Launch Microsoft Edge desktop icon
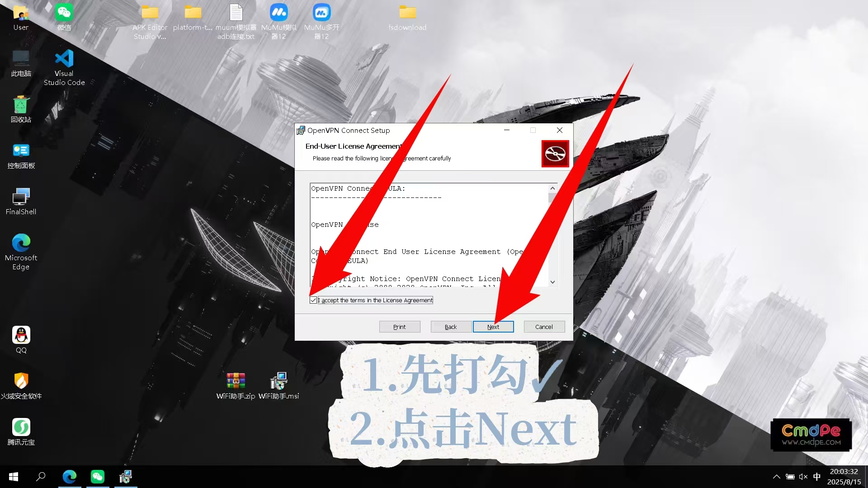Viewport: 868px width, 488px height. pos(21,252)
